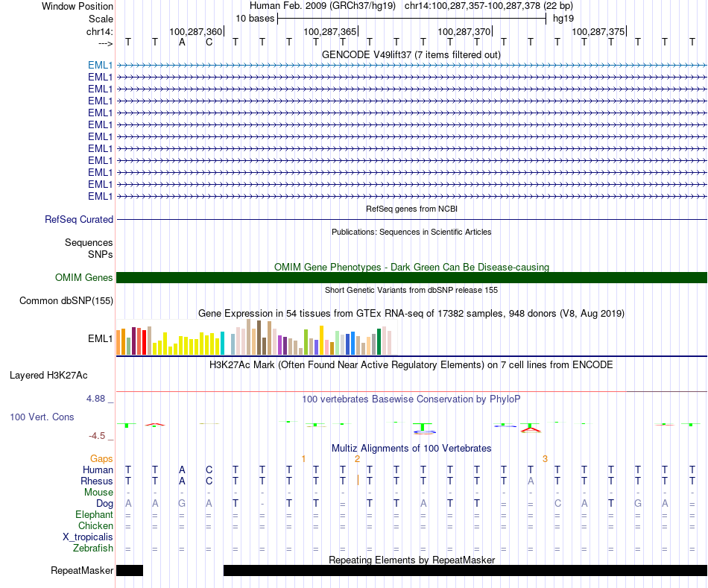708x588 pixels.
Task: Click the 10 bases scale label
Action: pos(255,19)
